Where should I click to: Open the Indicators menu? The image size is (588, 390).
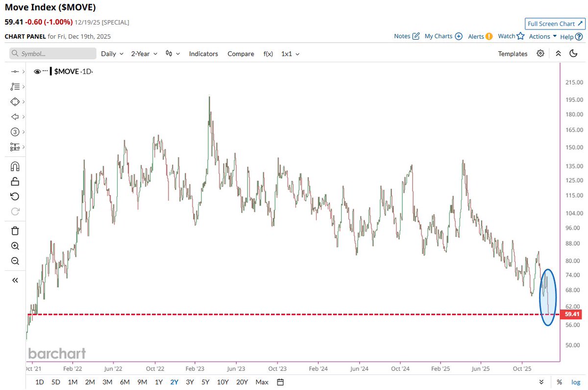click(203, 53)
